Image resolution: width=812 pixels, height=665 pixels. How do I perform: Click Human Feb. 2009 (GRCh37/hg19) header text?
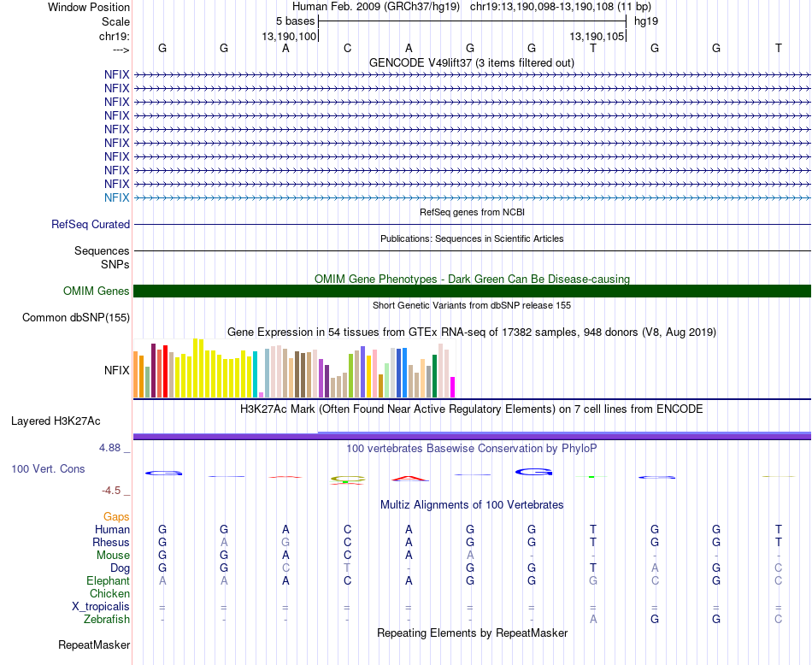tap(376, 7)
